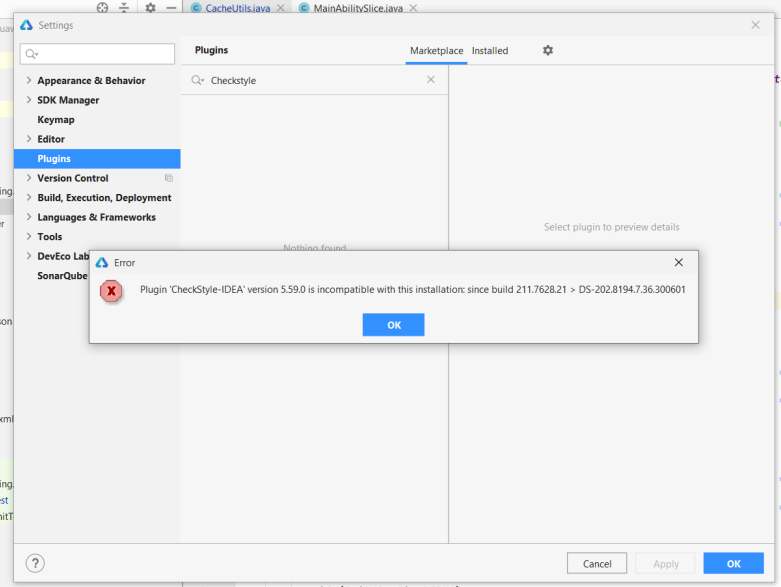Close the CacheUtils.java editor tab
This screenshot has height=587, width=781.
click(281, 8)
